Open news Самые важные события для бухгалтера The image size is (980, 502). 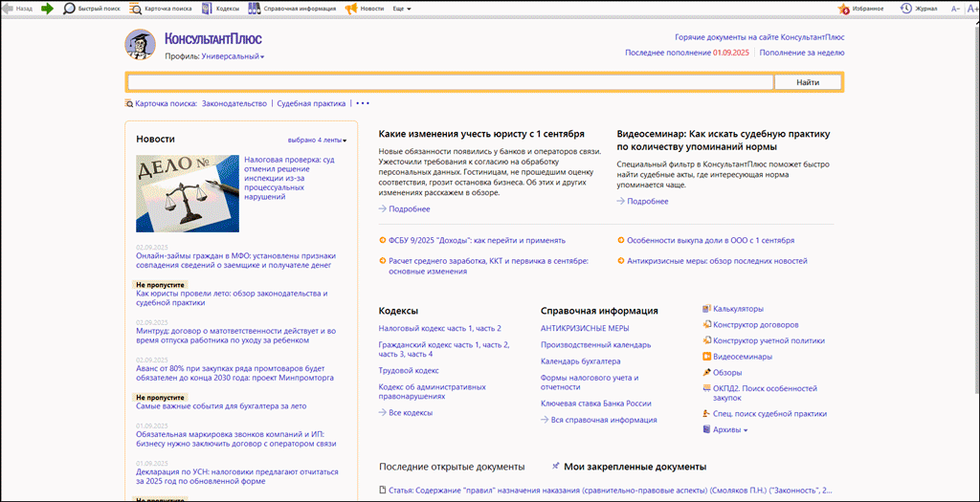coord(221,405)
